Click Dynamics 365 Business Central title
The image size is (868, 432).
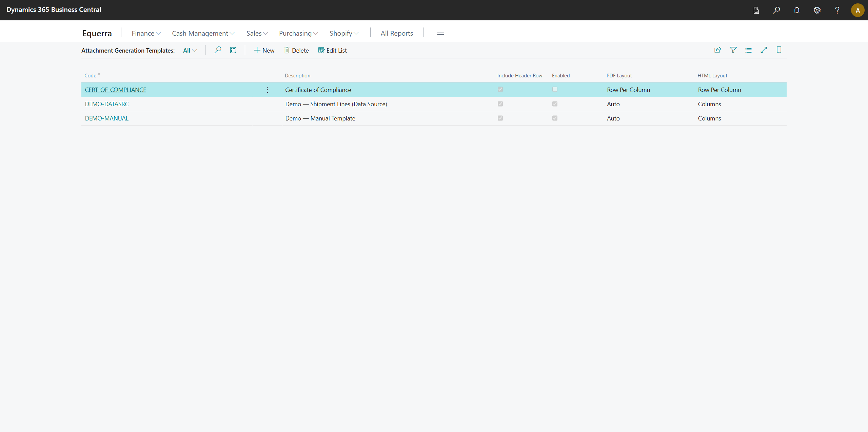(x=54, y=10)
